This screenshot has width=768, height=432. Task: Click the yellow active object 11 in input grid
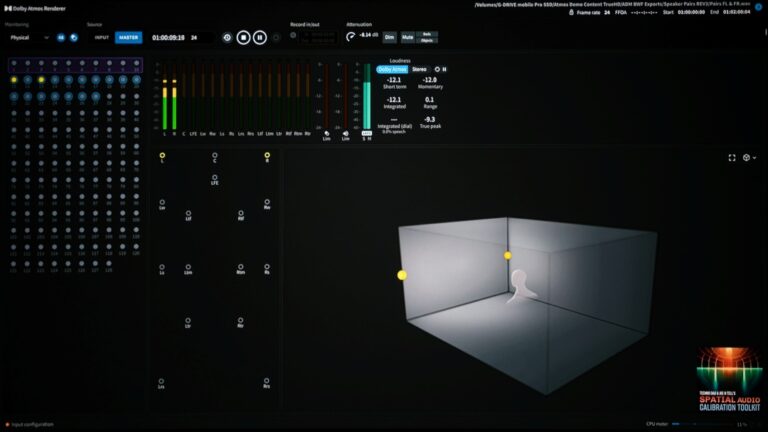click(x=14, y=80)
